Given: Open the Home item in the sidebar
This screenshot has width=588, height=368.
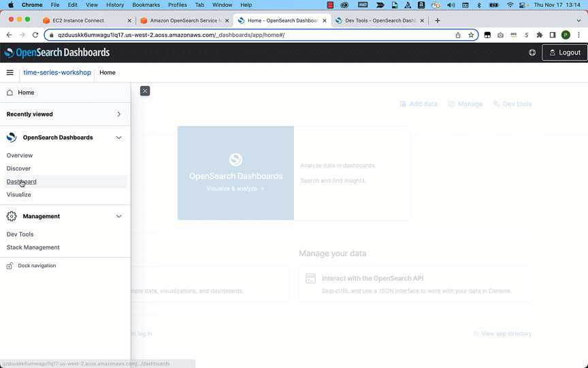Looking at the screenshot, I should click(x=65, y=93).
